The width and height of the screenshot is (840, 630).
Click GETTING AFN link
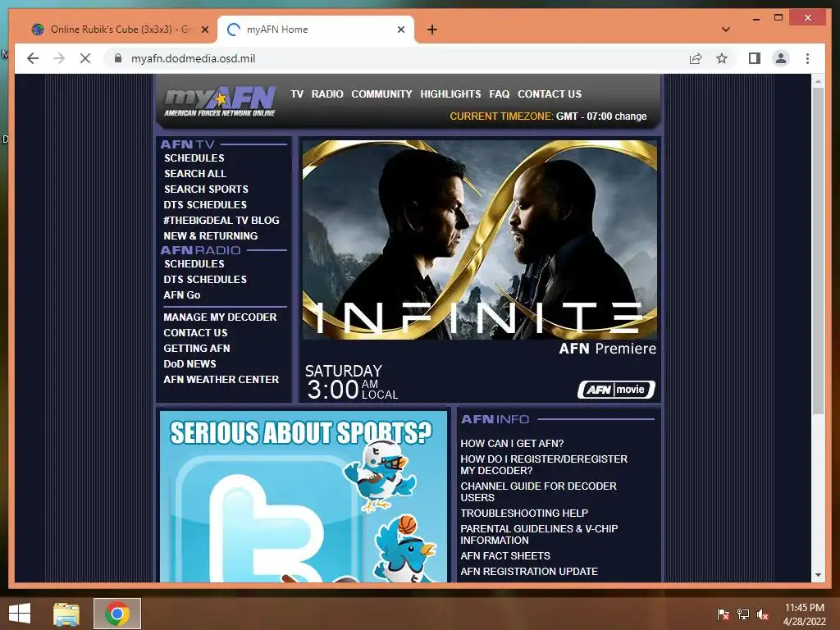pos(197,348)
